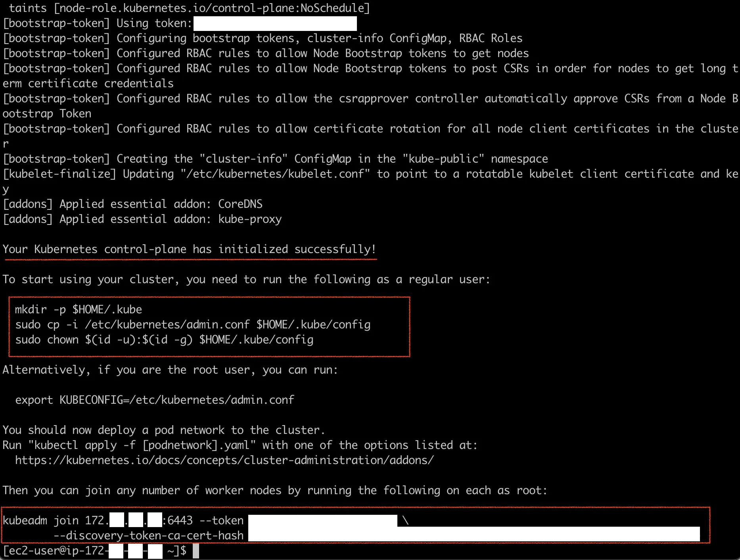Click the 'Applied essential addon: CoreDNS' line

[x=132, y=204]
